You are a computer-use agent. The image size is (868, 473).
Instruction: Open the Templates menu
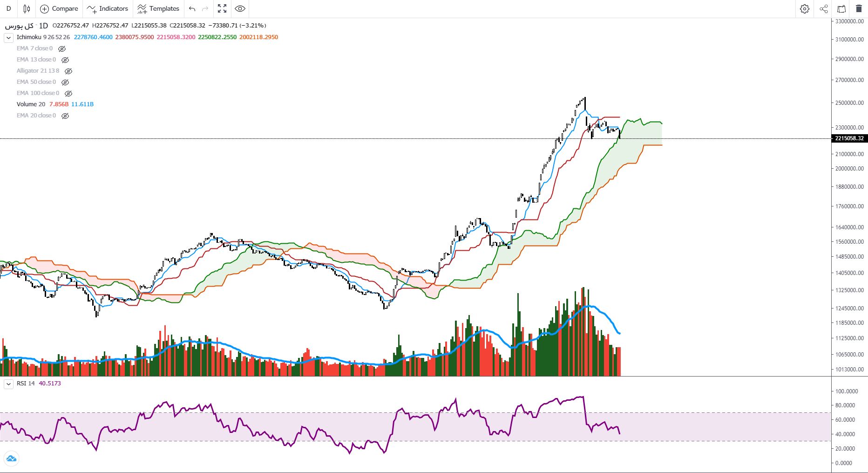coord(158,9)
